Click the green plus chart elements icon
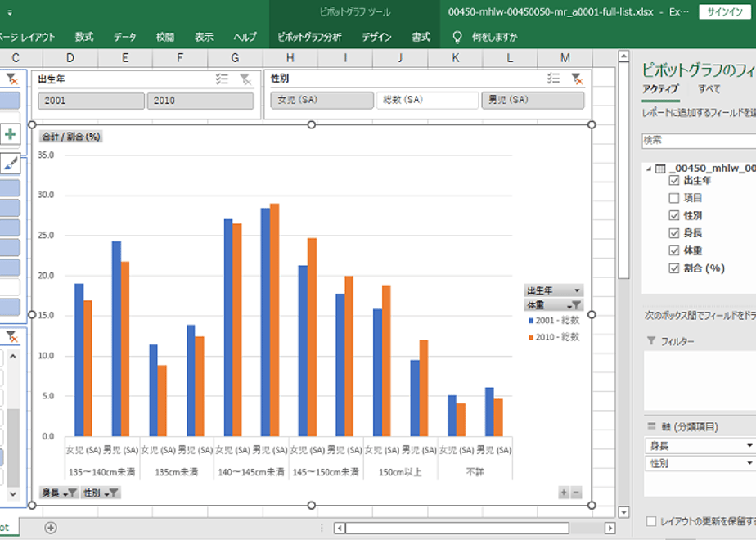This screenshot has width=756, height=540. (x=10, y=134)
